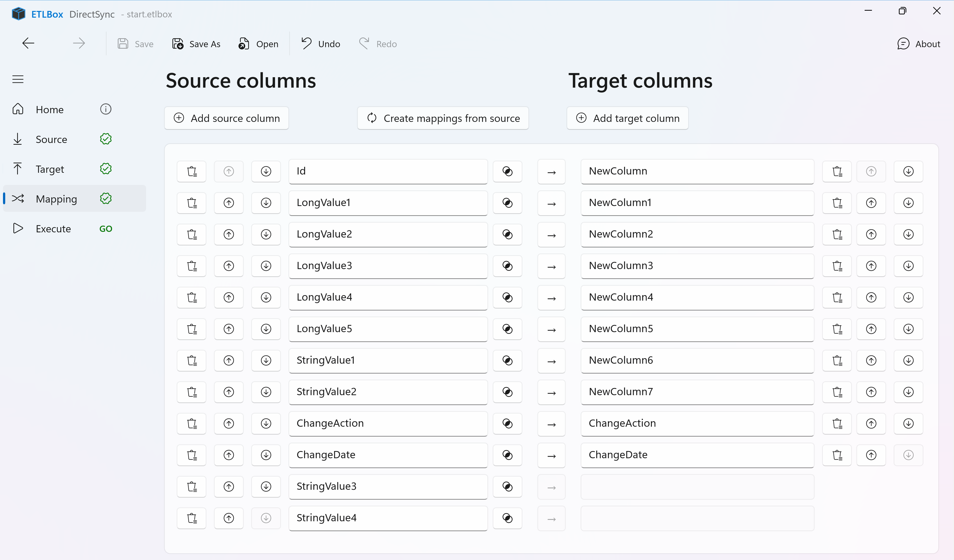The width and height of the screenshot is (954, 560).
Task: Toggle the transformation icon on StringValue3 row
Action: point(507,487)
